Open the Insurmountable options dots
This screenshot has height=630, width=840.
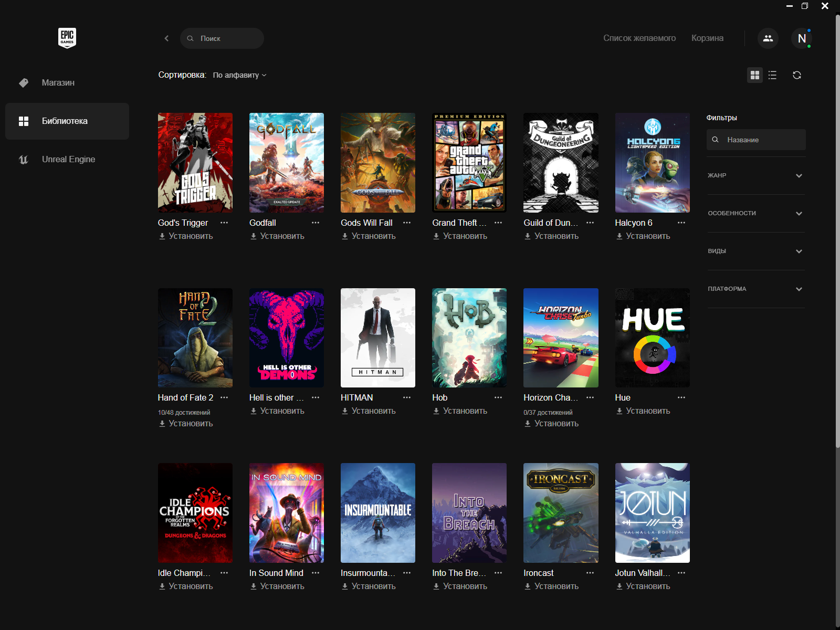point(407,573)
